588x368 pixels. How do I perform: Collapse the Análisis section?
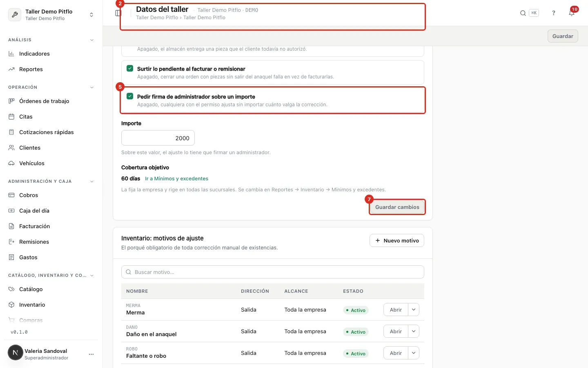click(92, 40)
